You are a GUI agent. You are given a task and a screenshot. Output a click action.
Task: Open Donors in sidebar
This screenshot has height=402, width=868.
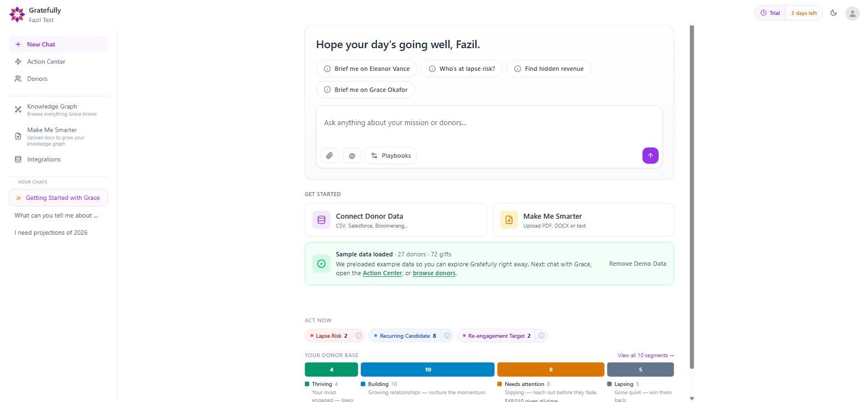point(59,79)
